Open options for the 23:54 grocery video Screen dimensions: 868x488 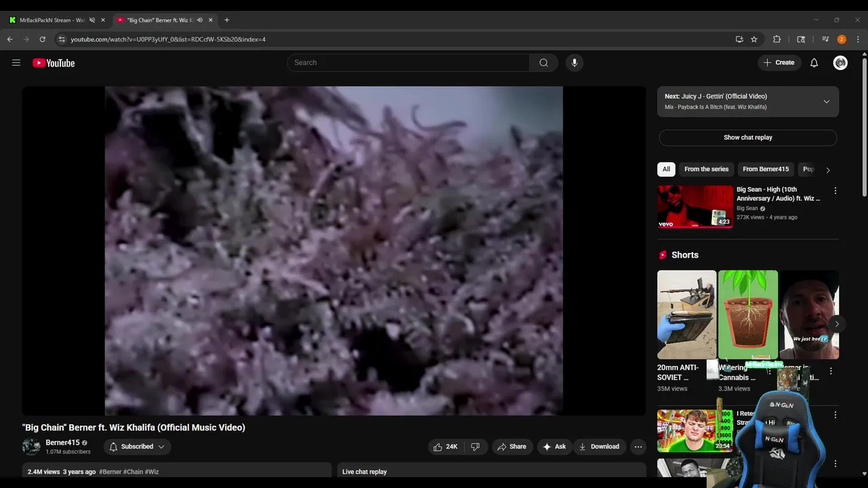click(x=835, y=415)
